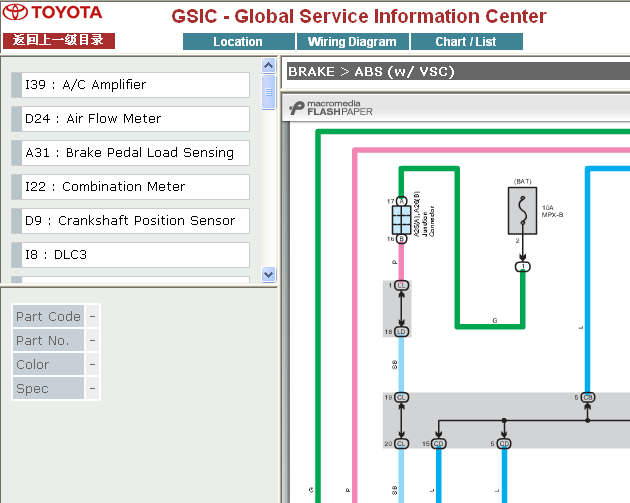Click the red return-to-parent-directory button
Image resolution: width=630 pixels, height=503 pixels.
[x=59, y=40]
